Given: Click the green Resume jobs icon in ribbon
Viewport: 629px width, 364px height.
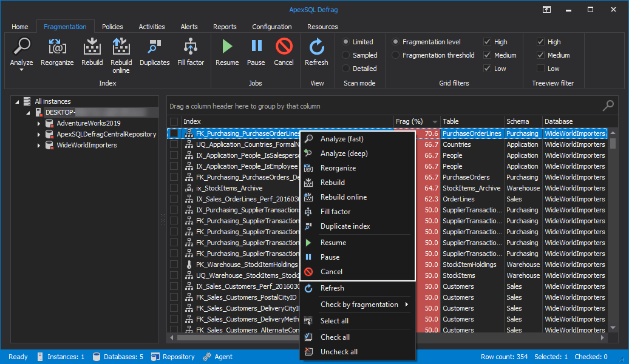Looking at the screenshot, I should [227, 47].
